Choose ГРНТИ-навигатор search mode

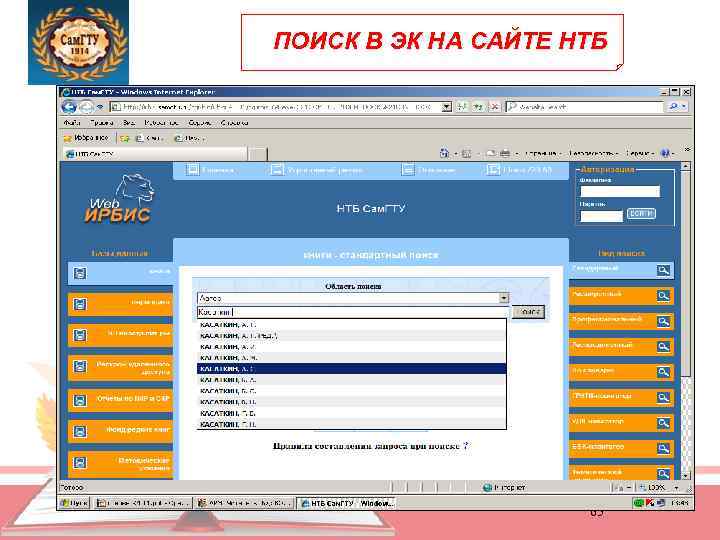pyautogui.click(x=621, y=398)
